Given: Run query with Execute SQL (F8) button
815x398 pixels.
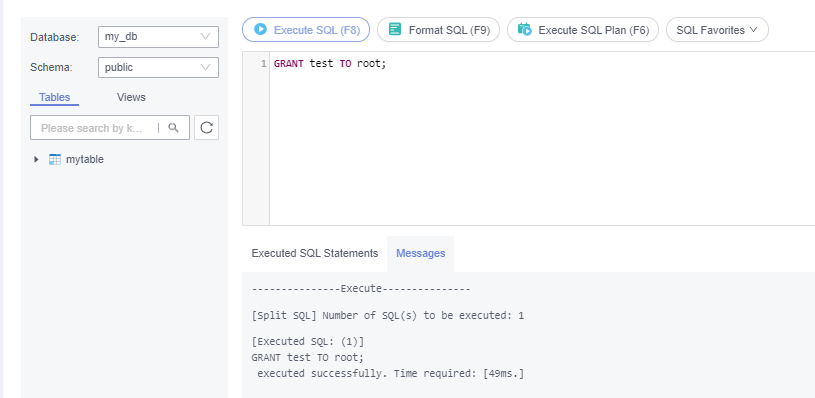Looking at the screenshot, I should [x=306, y=30].
